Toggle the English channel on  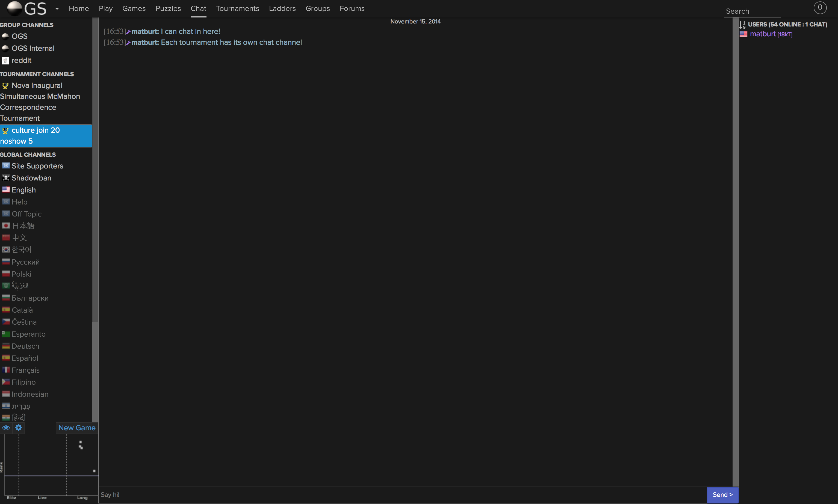(x=23, y=190)
